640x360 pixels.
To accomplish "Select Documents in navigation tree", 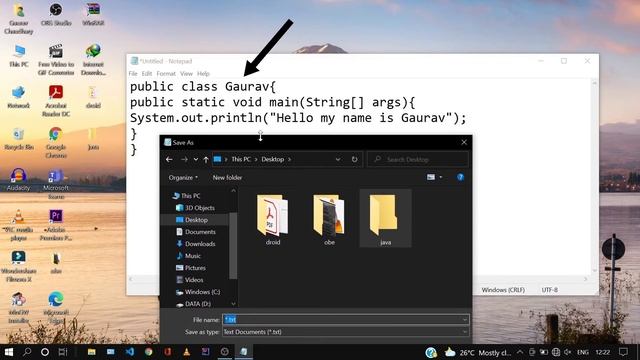I will pos(196,232).
